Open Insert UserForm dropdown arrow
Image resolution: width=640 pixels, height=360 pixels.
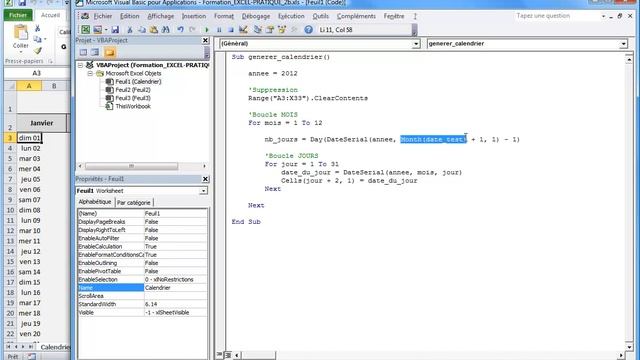tap(106, 30)
